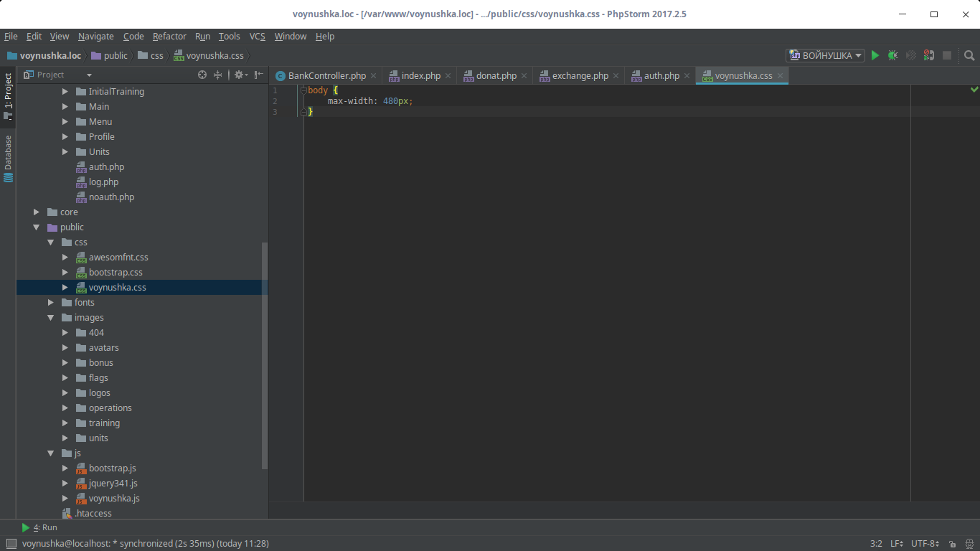This screenshot has height=551, width=980.
Task: Open the Hector inspection profile icon
Action: coord(968,544)
